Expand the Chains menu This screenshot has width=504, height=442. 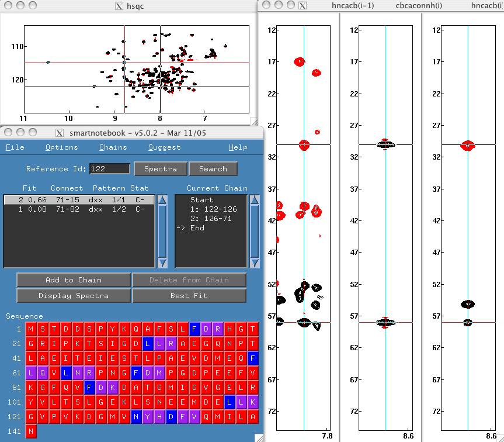pos(113,147)
